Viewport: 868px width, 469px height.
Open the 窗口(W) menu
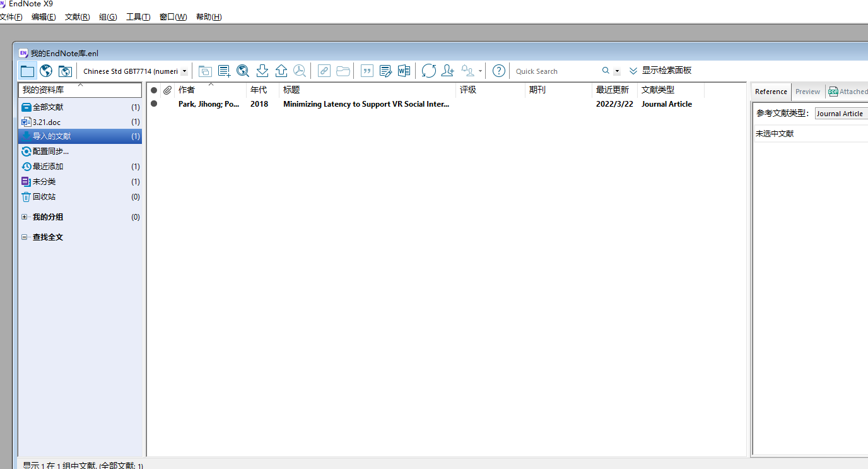click(x=173, y=17)
